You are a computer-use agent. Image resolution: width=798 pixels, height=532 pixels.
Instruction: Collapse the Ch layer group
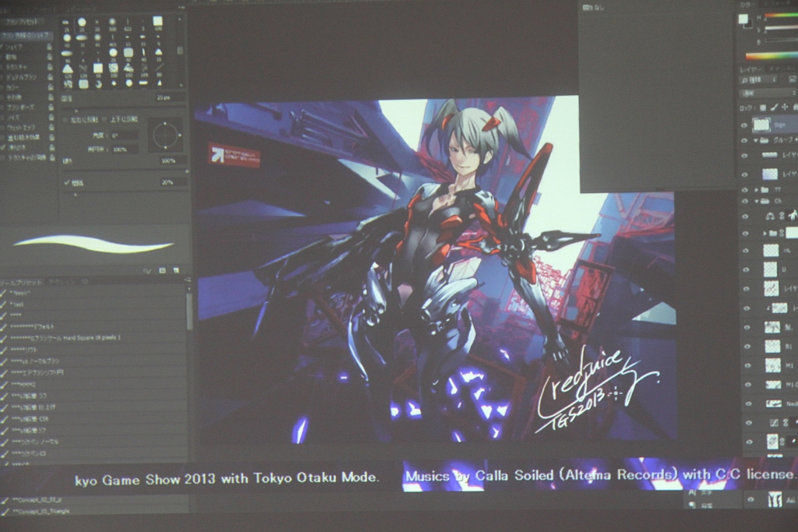757,202
